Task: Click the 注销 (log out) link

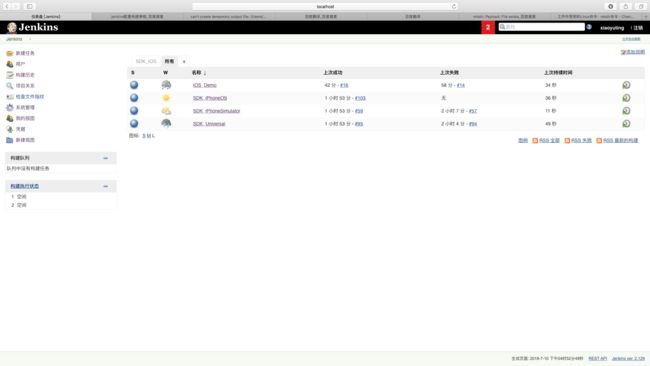Action: [x=638, y=28]
